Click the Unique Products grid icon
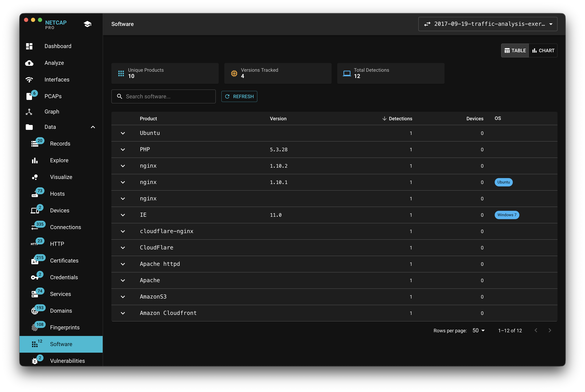The image size is (585, 392). pos(121,73)
